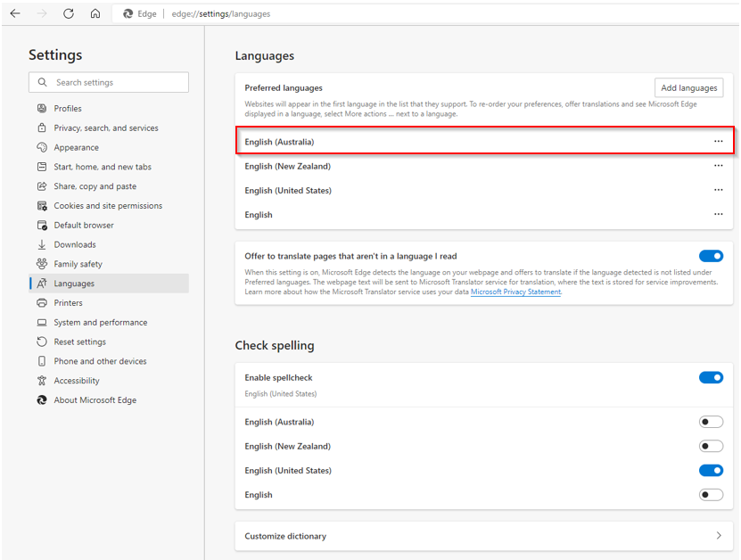The image size is (741, 560).
Task: Select English (New Zealand) in preferred languages
Action: click(x=484, y=166)
